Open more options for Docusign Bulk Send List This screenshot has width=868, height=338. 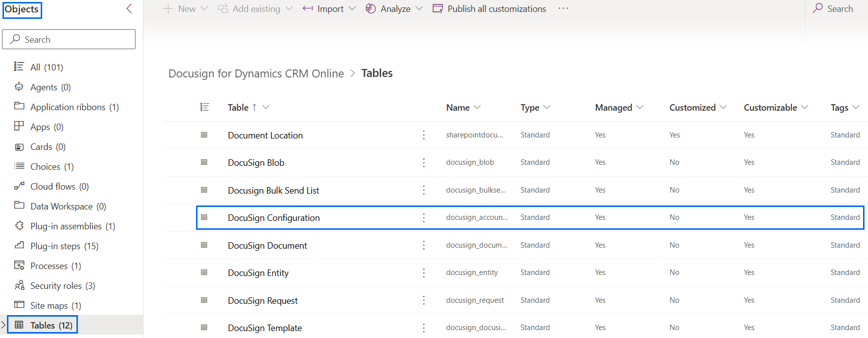(x=424, y=190)
